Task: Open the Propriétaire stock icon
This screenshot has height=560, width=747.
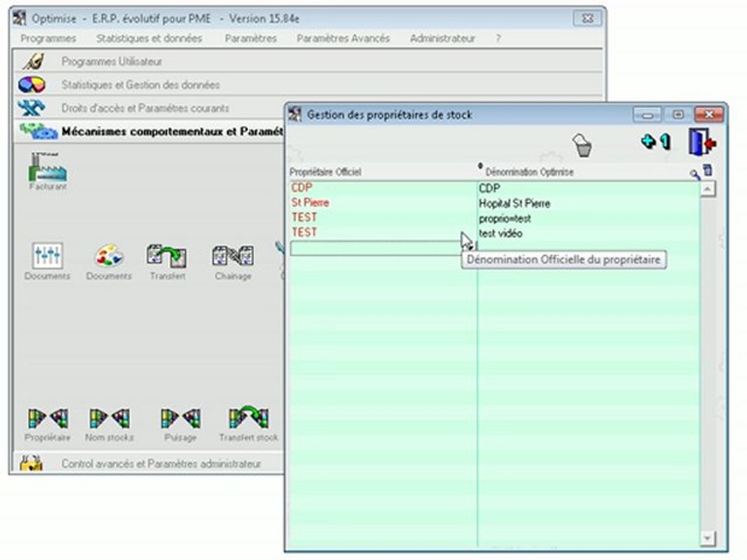Action: pos(47,424)
